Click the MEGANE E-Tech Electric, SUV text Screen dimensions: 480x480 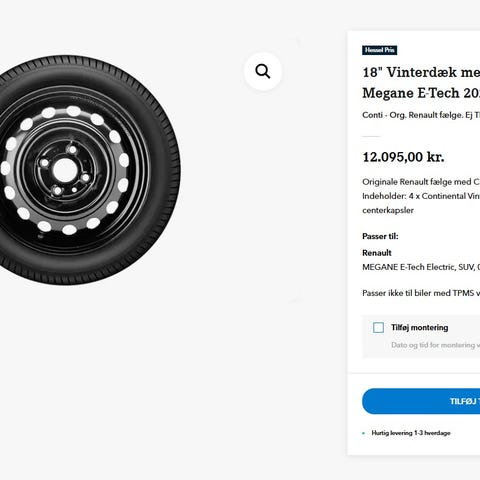point(421,267)
